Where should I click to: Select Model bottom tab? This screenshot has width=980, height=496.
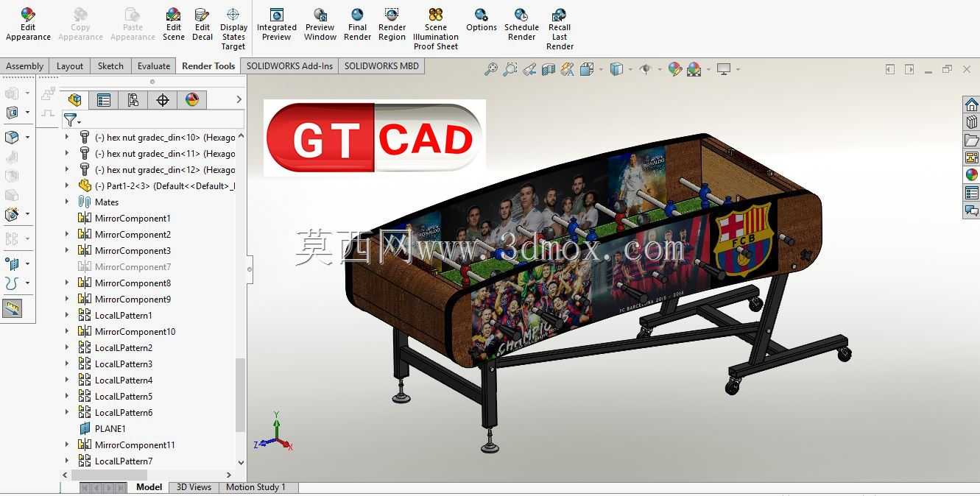[x=149, y=487]
